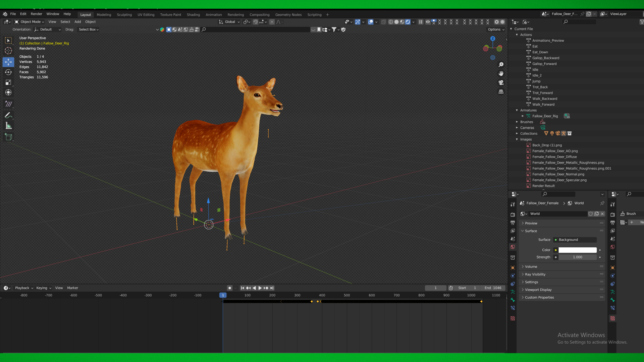Expand the Volume panel
Image resolution: width=644 pixels, height=362 pixels.
tap(562, 267)
